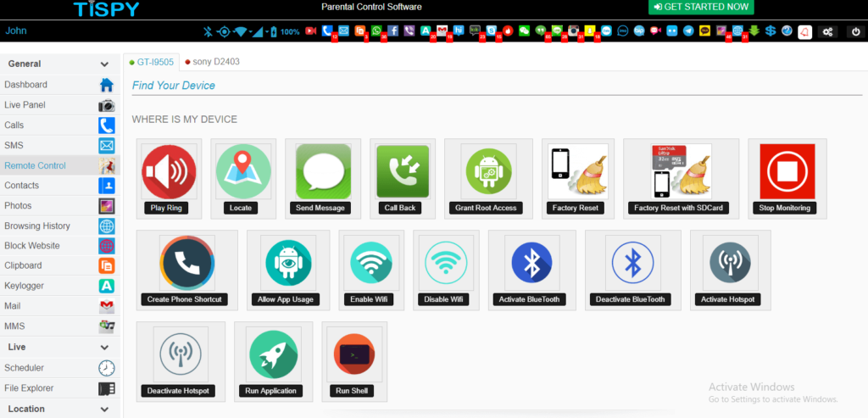Open Skype icon in the top toolbar
This screenshot has width=868, height=418.
[x=492, y=31]
